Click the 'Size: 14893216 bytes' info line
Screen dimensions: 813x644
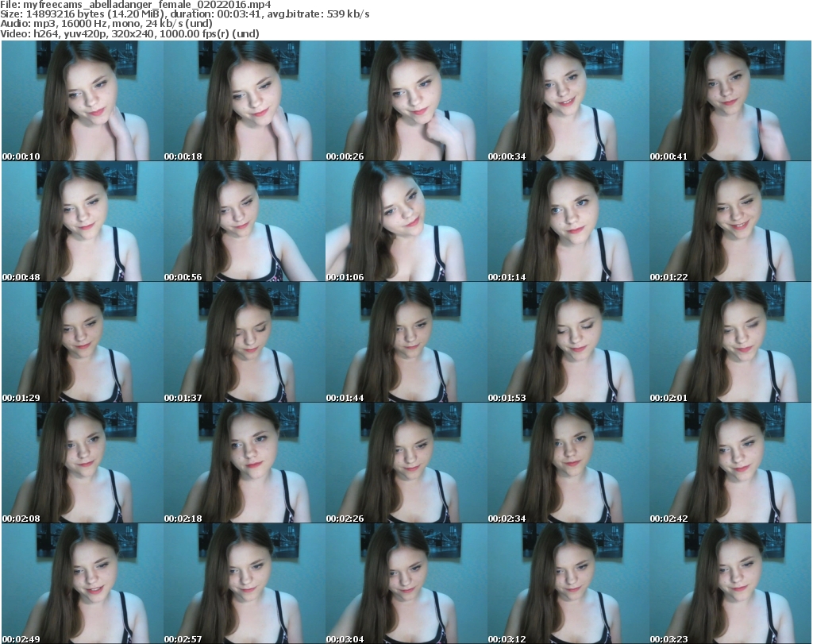pyautogui.click(x=184, y=14)
